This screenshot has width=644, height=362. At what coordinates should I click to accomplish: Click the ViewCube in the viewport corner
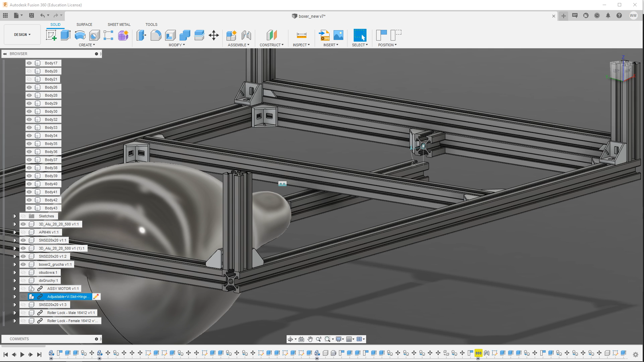click(x=622, y=70)
